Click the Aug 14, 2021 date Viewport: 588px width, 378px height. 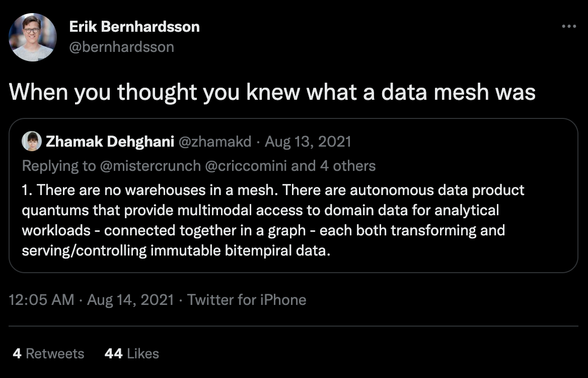(130, 299)
